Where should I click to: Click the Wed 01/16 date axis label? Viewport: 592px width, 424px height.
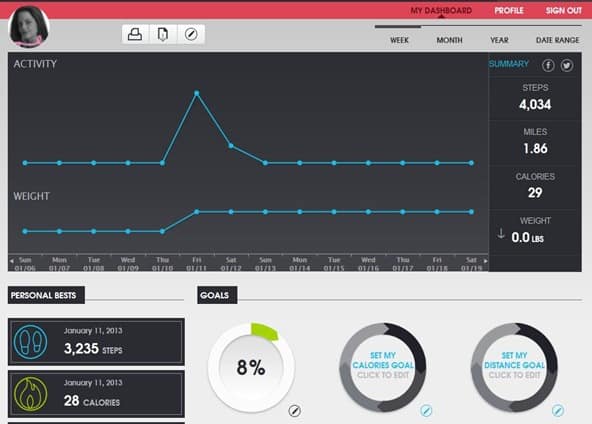[x=368, y=264]
